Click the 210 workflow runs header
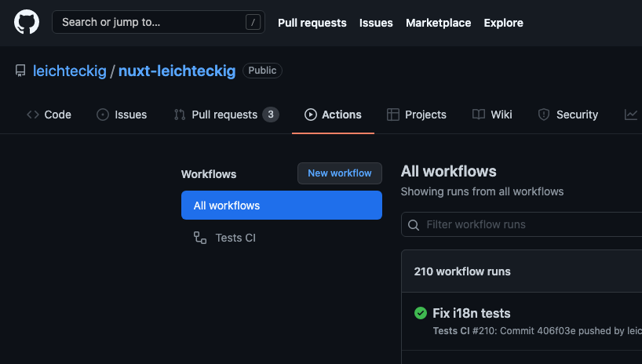 (462, 271)
